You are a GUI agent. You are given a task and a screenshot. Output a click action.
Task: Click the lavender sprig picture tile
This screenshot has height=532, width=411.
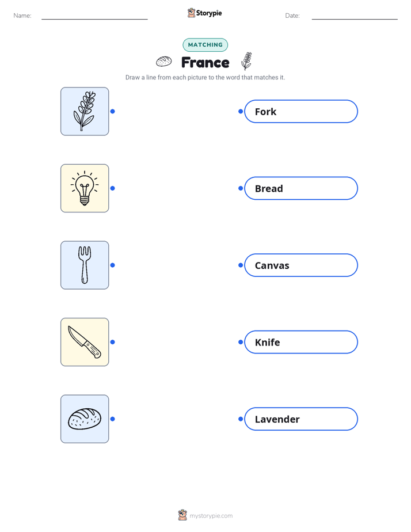(x=85, y=111)
